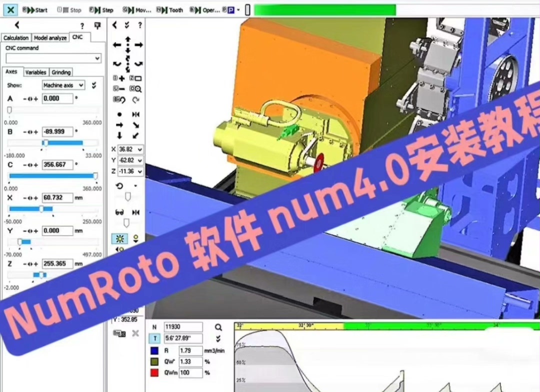The height and width of the screenshot is (392, 540).
Task: Click the X axis value field 60.732
Action: tap(57, 197)
